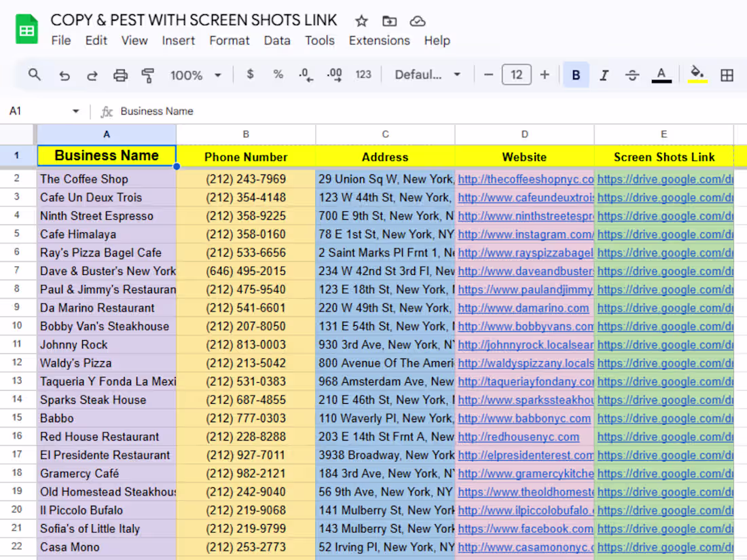This screenshot has width=747, height=560.
Task: Open the Search in the menus icon
Action: click(x=35, y=75)
